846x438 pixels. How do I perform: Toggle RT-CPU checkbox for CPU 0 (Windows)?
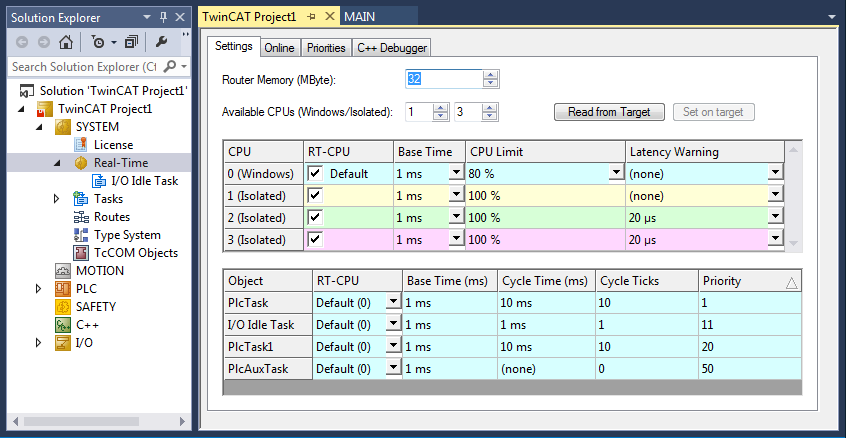[x=316, y=174]
